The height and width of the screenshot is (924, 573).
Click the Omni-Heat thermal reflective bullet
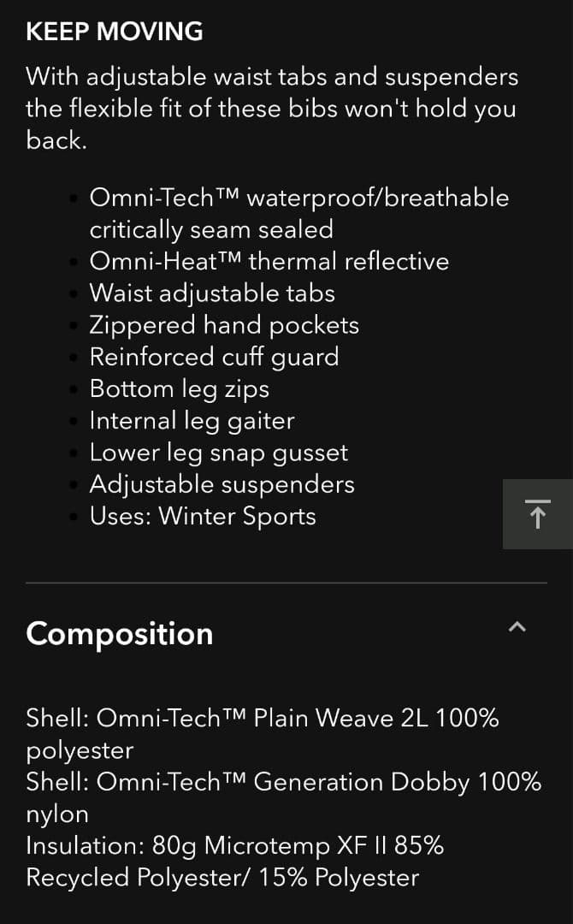[x=269, y=261]
